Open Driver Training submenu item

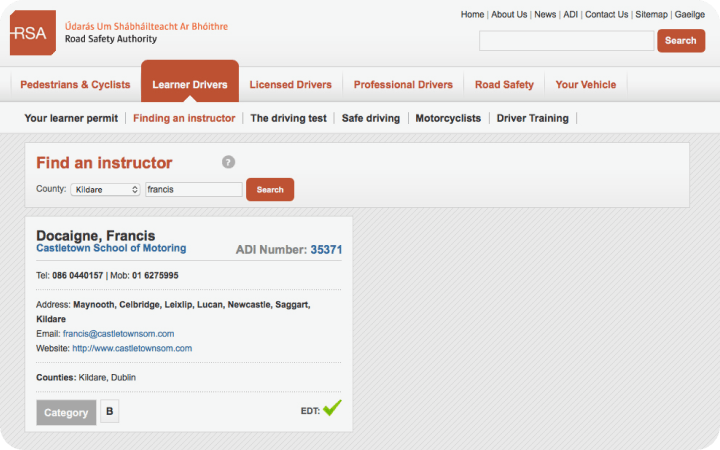coord(533,118)
